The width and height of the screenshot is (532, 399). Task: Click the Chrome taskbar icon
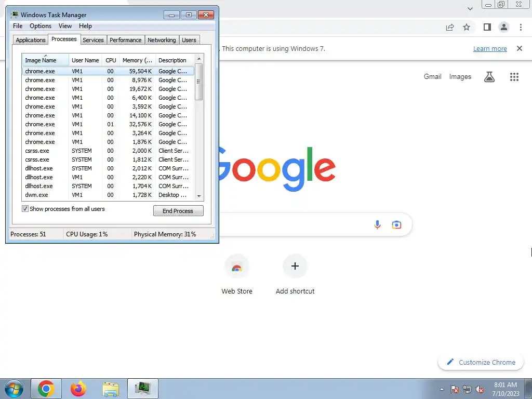pyautogui.click(x=46, y=389)
